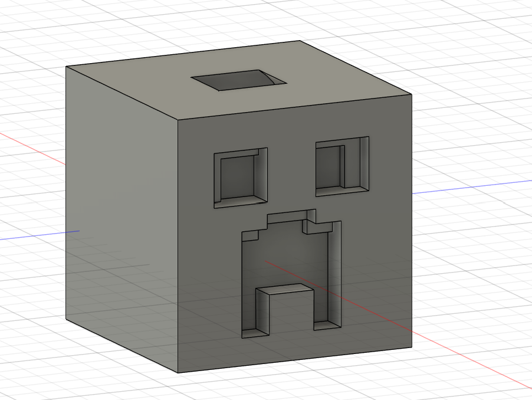Click the rectangular hole on the cube's top

pos(239,80)
